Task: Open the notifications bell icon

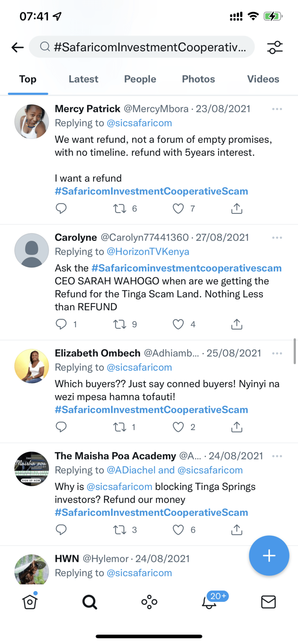Action: click(209, 602)
